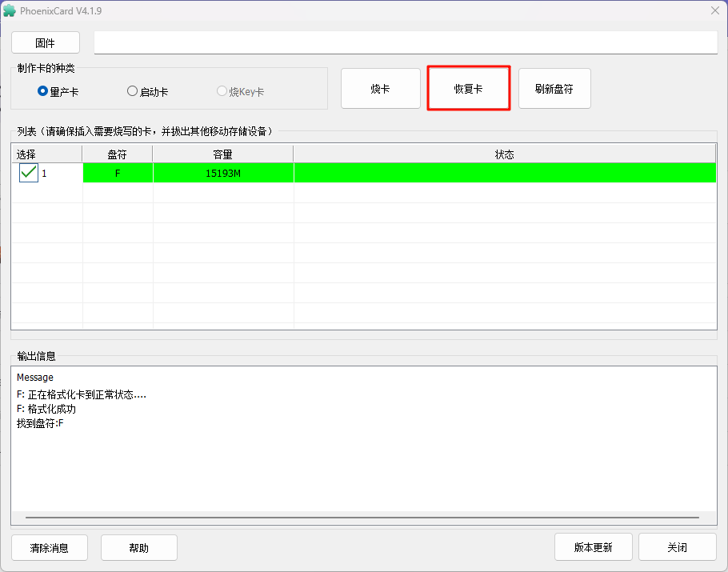Screen dimensions: 728x572
Task: Click the 状态 column header
Action: tap(504, 154)
